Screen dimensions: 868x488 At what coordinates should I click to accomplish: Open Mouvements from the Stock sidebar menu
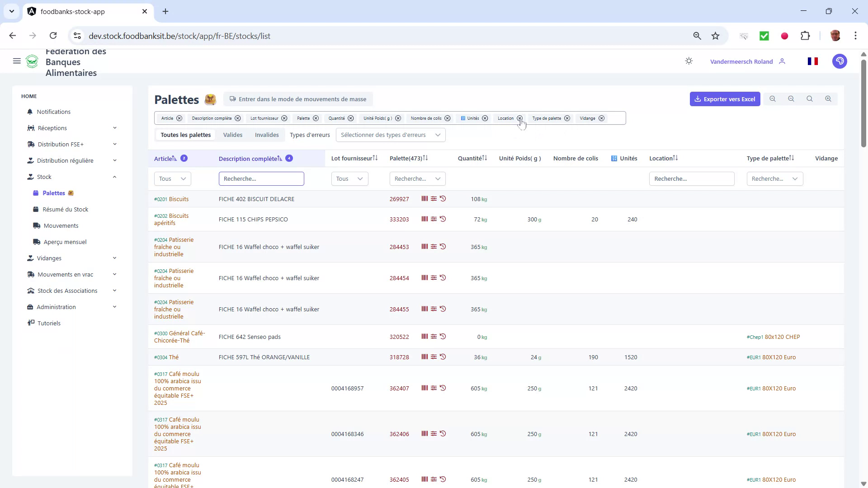point(61,225)
